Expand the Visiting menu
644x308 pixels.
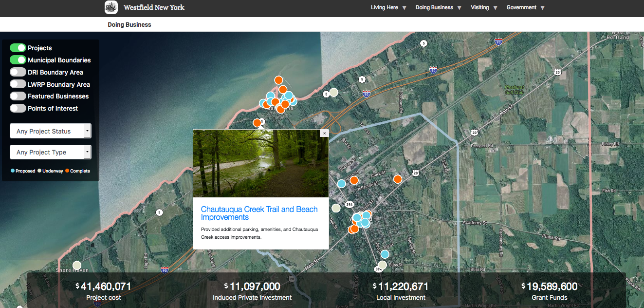point(480,7)
